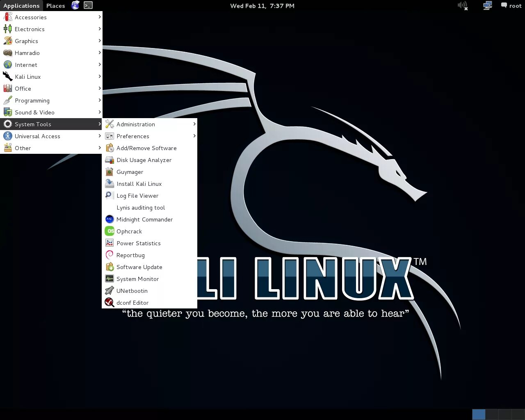Click the Install Kali Linux icon

click(110, 184)
